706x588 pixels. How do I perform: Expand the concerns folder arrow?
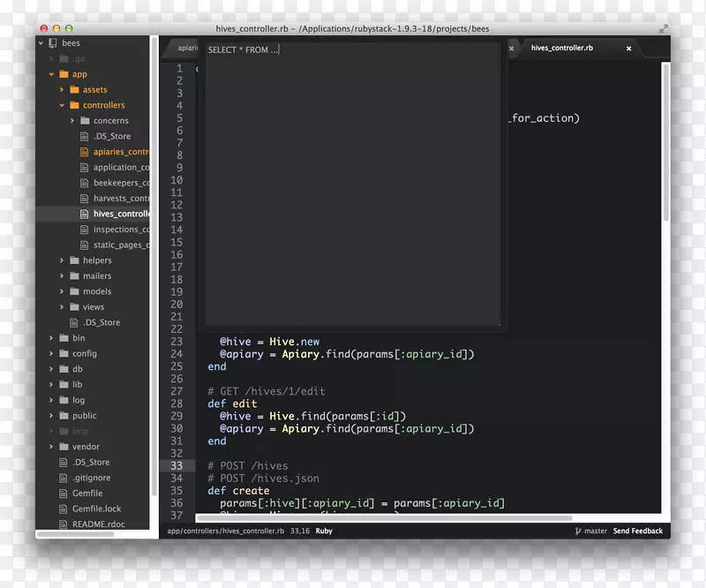(73, 121)
